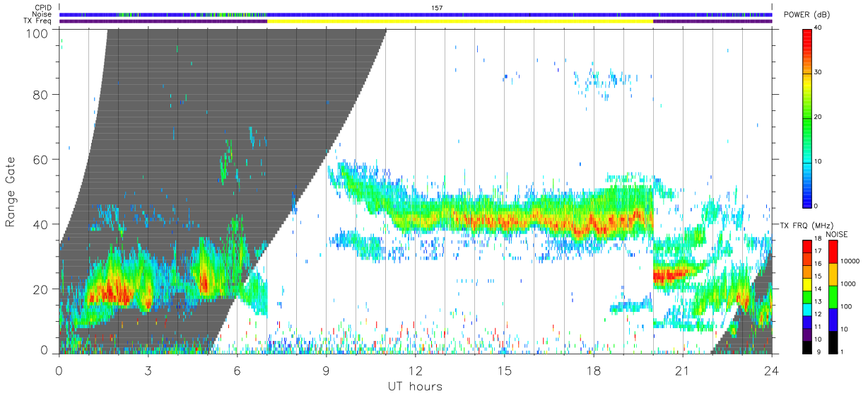Screen dimensions: 868x401
Task: Click the TX Freq row label
Action: click(x=37, y=21)
